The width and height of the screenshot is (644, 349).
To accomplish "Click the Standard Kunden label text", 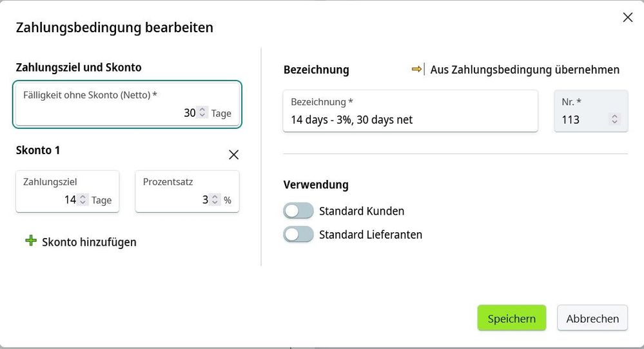I will tap(362, 211).
